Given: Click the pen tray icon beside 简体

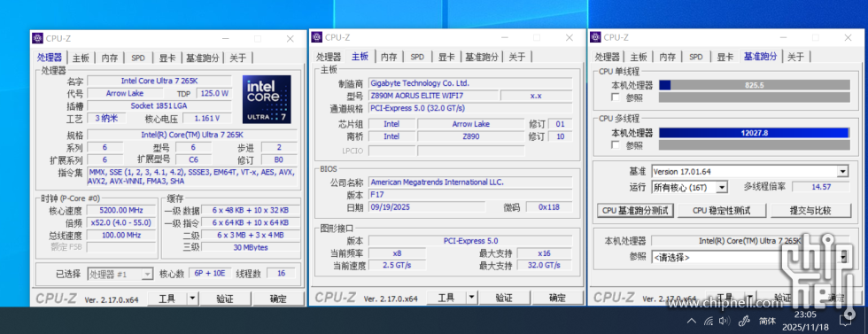Looking at the screenshot, I should pyautogui.click(x=745, y=321).
